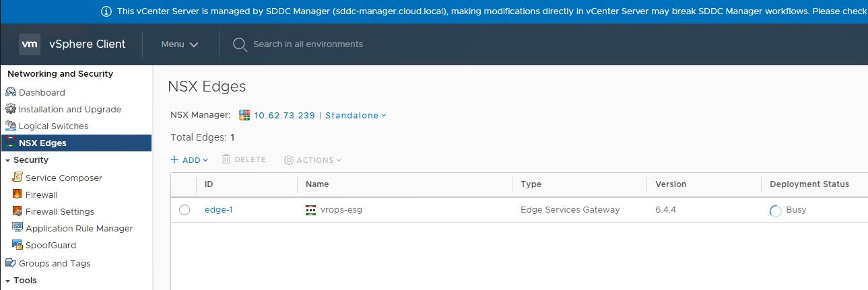Click the SpoofGuard icon

coord(18,245)
